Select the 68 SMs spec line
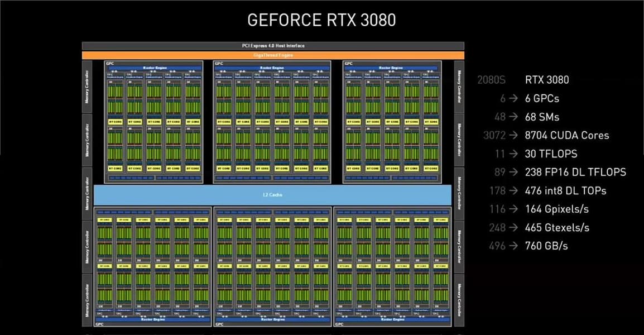The width and height of the screenshot is (644, 335). click(x=542, y=117)
